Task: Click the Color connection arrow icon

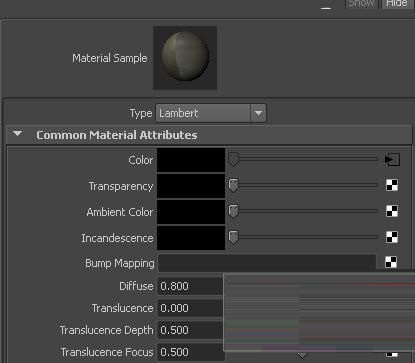Action: pyautogui.click(x=392, y=159)
